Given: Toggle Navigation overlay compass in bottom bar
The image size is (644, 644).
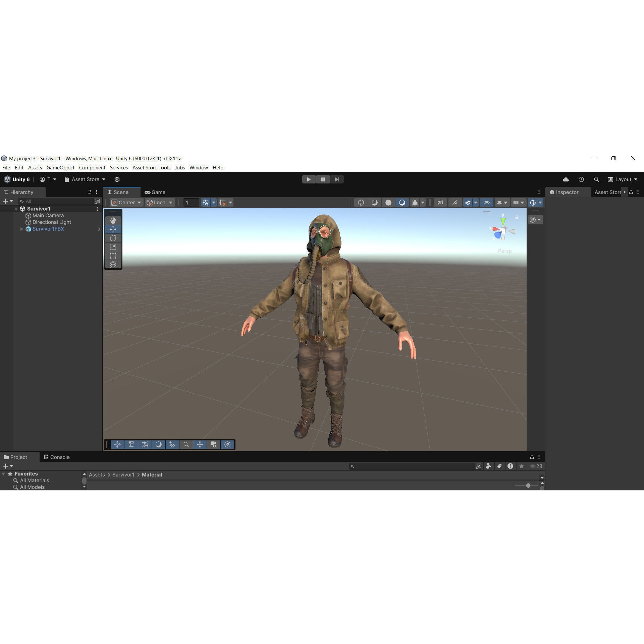Looking at the screenshot, I should 227,444.
